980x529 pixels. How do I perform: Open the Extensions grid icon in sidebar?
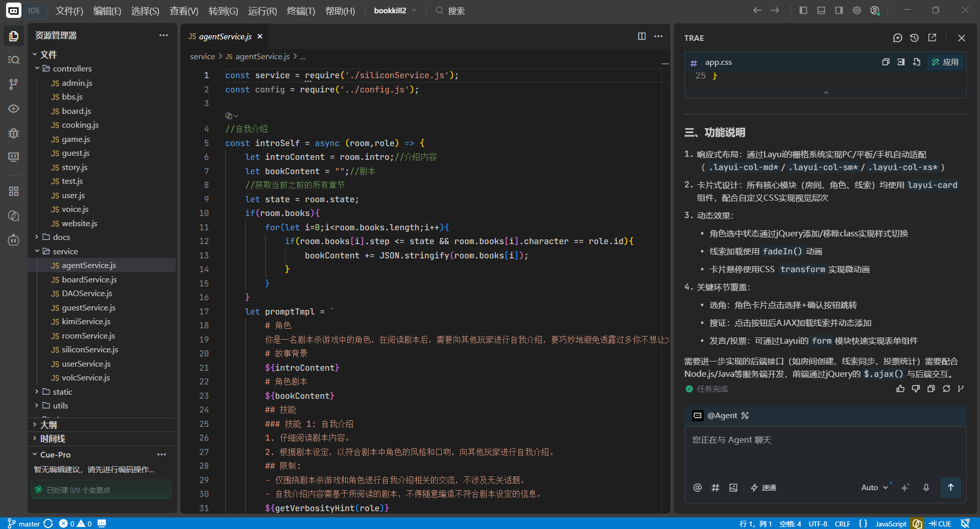[14, 191]
